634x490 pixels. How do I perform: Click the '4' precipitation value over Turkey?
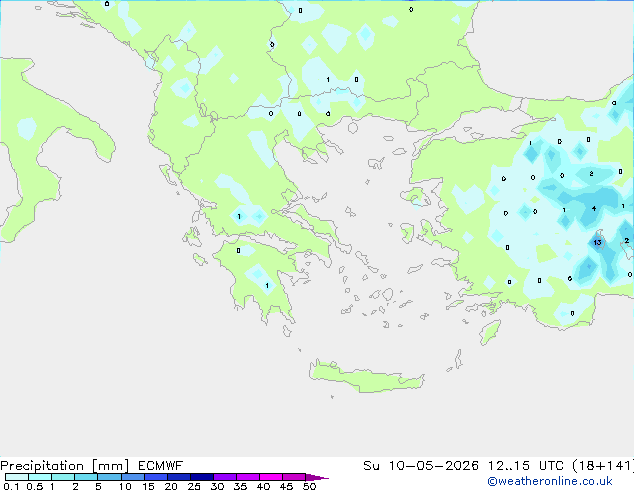594,209
